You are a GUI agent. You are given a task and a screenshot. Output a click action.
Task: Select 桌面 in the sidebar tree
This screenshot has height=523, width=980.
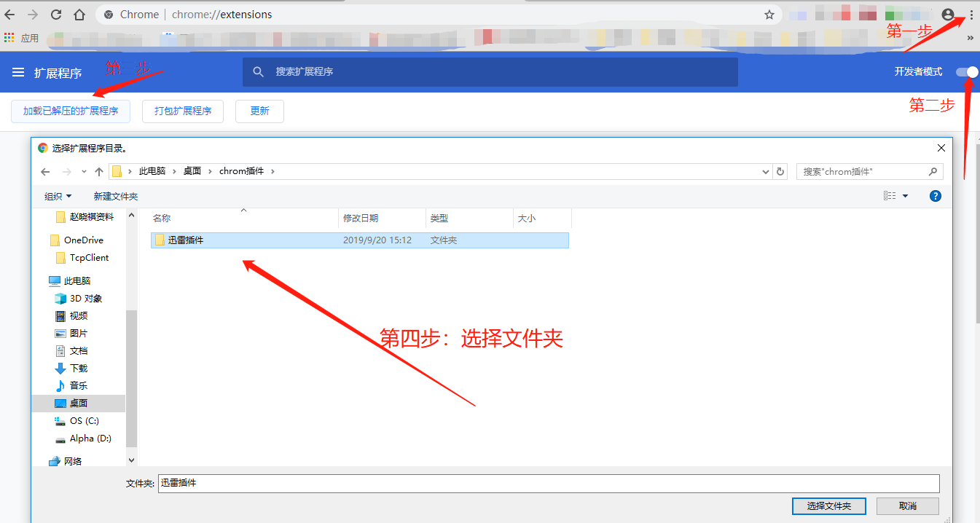pos(79,403)
